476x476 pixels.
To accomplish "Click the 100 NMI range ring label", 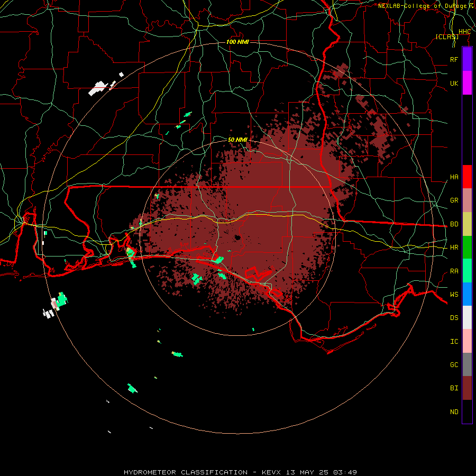I will pyautogui.click(x=237, y=42).
